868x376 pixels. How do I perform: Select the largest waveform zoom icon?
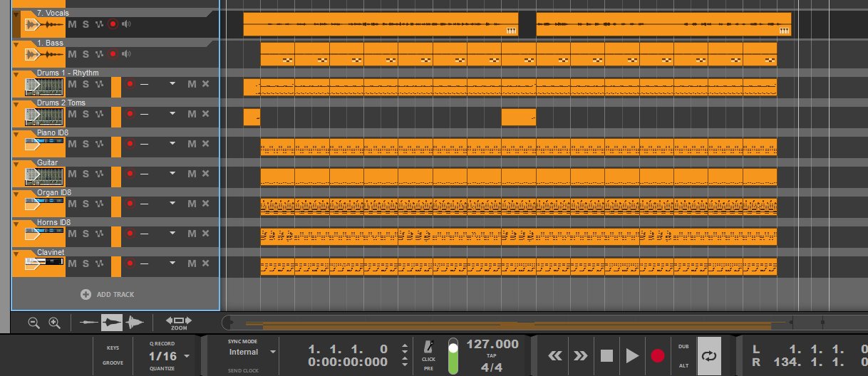133,323
